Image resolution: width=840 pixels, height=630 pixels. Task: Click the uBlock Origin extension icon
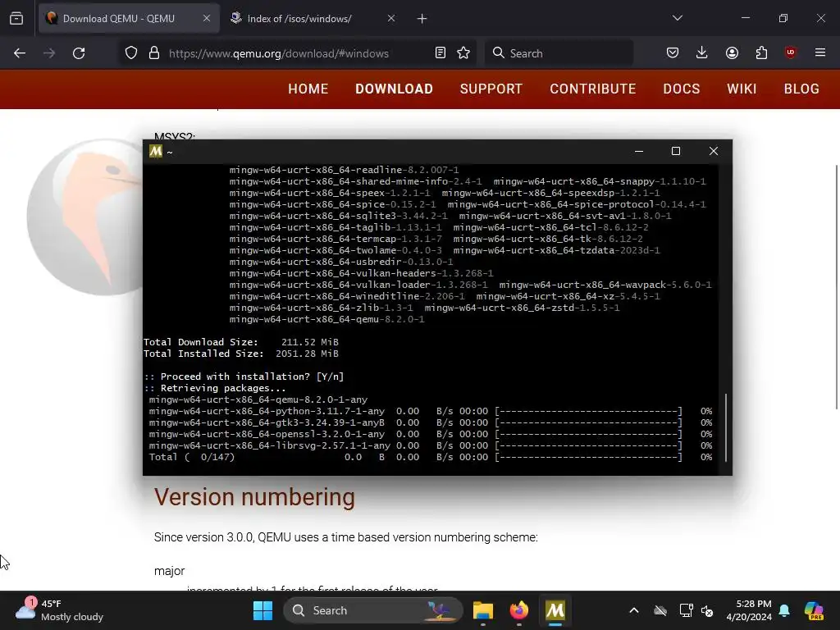point(790,52)
